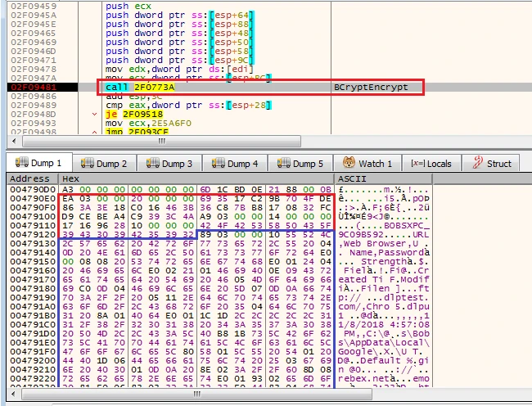This screenshot has width=532, height=406.
Task: Click dump address 00479120
Action: 33,234
